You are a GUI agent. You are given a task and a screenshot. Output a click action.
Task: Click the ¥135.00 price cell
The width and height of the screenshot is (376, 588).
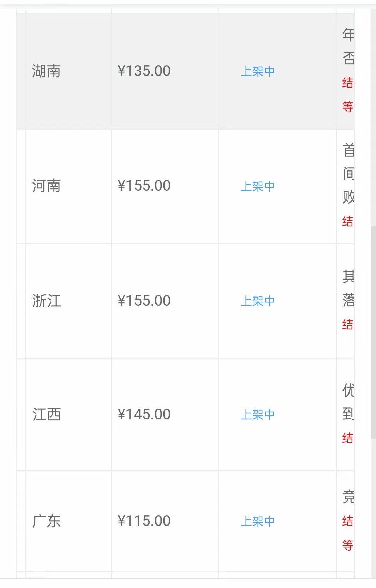pyautogui.click(x=144, y=71)
